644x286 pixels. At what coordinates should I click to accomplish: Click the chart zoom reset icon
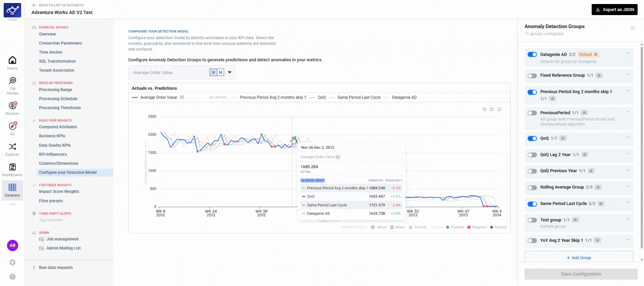coord(492,109)
